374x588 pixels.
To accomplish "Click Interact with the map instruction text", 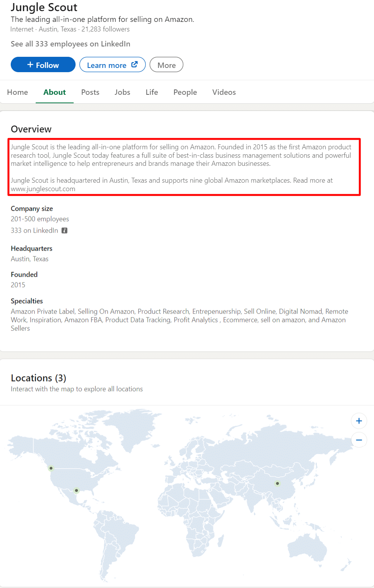I will (77, 389).
